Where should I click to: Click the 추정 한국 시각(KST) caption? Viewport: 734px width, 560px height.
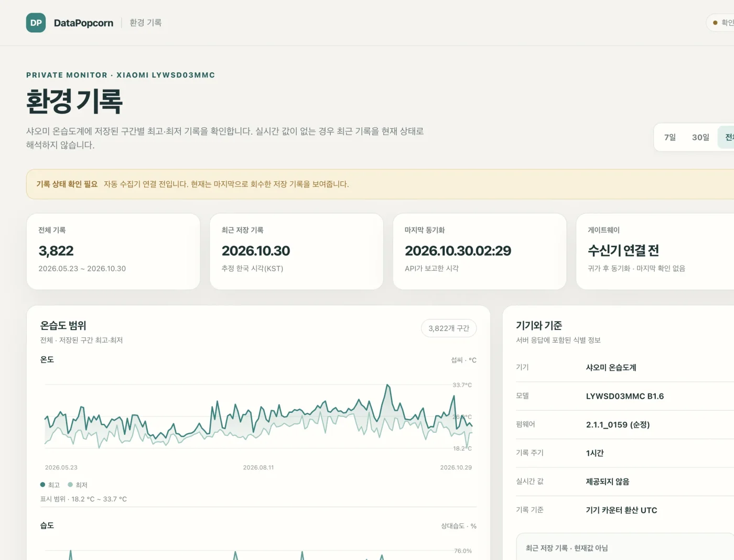tap(253, 269)
